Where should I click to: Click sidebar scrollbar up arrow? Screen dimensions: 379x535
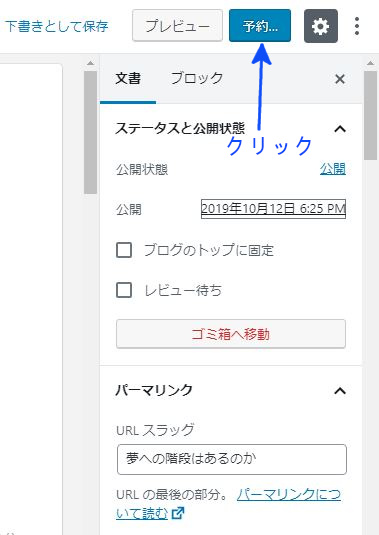click(370, 63)
